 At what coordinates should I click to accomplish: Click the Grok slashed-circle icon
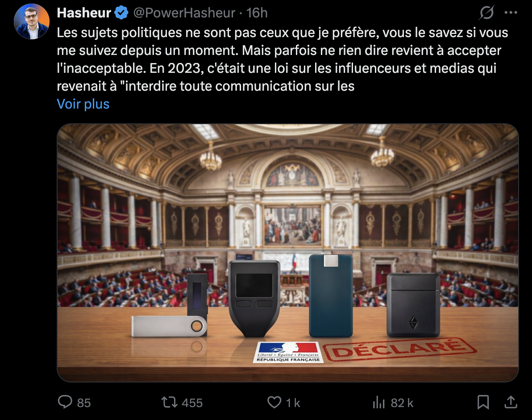(x=486, y=13)
